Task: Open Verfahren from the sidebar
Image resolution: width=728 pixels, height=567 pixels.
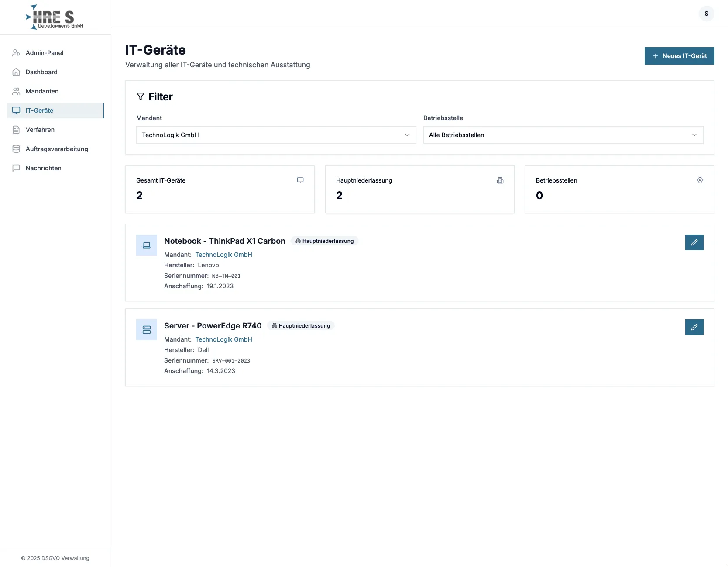Action: point(40,130)
